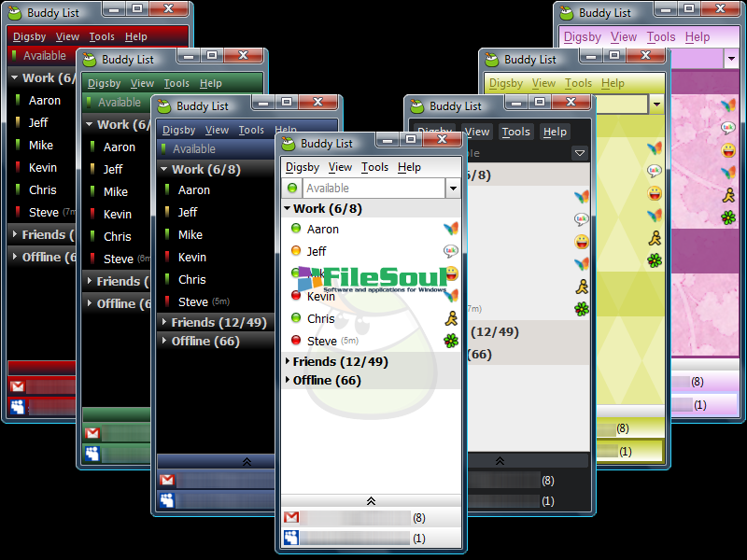Open Gmail icon at bottom of white window
747x560 pixels.
pos(291,517)
